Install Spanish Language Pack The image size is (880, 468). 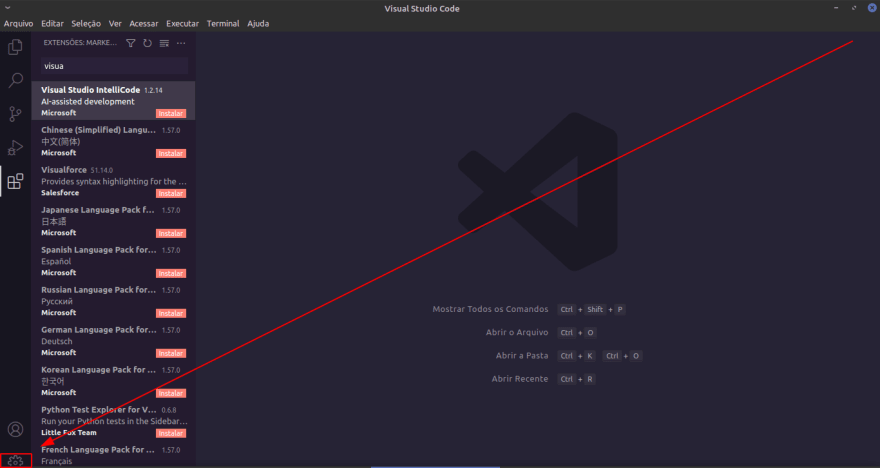[x=171, y=273]
